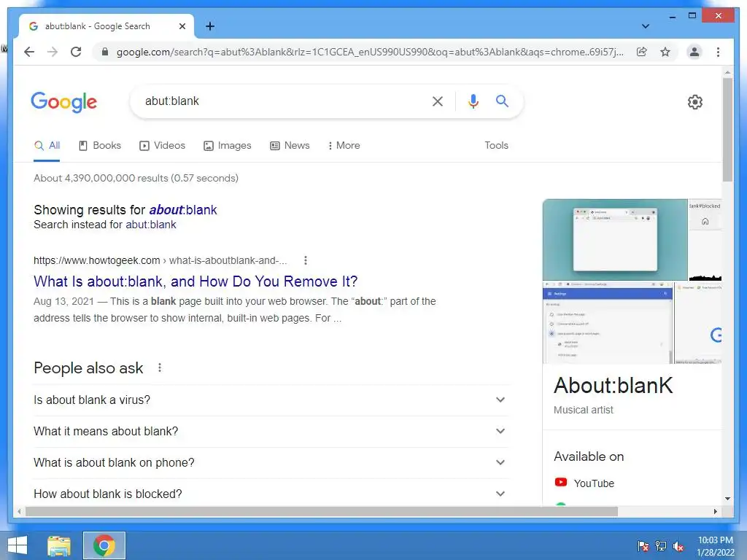The height and width of the screenshot is (560, 747).
Task: Click the vertical scrollbar thumb
Action: 727,130
